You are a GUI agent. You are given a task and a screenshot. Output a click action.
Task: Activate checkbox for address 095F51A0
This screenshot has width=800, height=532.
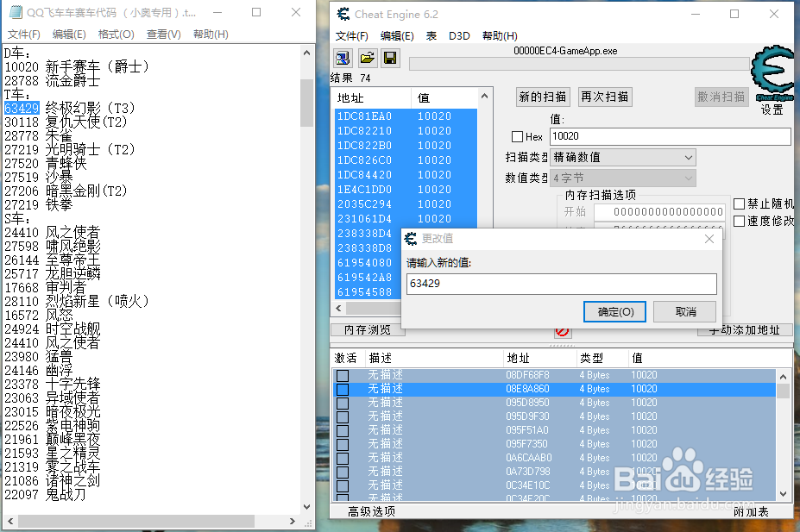[343, 430]
